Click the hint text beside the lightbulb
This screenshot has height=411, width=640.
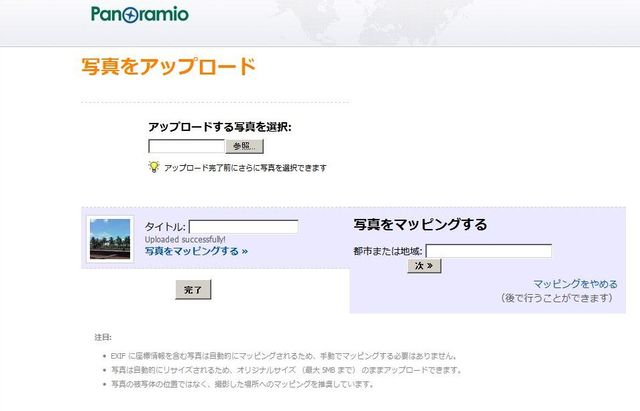(245, 168)
